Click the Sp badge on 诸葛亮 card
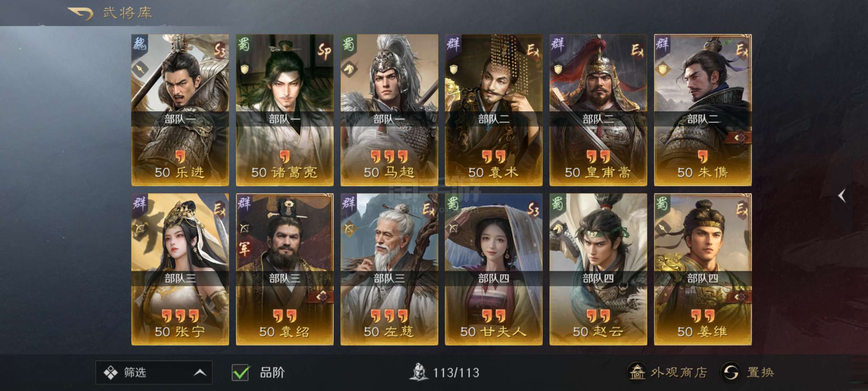868x391 pixels. pyautogui.click(x=324, y=51)
